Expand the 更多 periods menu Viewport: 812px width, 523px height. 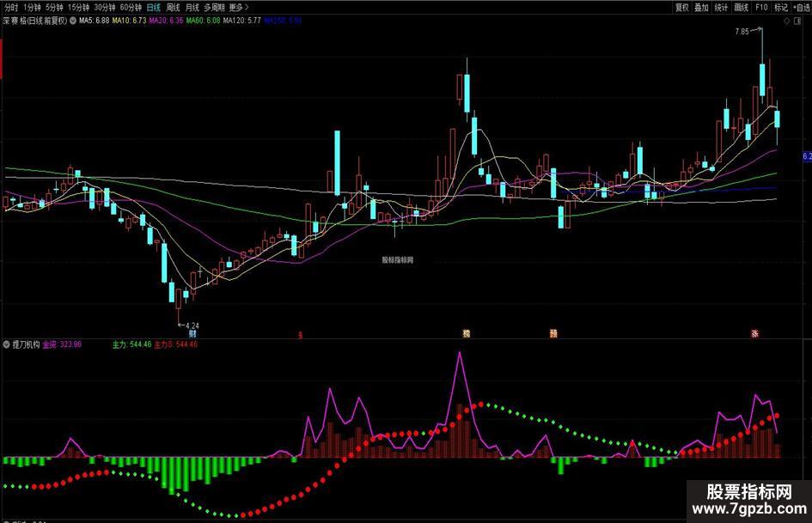(239, 7)
